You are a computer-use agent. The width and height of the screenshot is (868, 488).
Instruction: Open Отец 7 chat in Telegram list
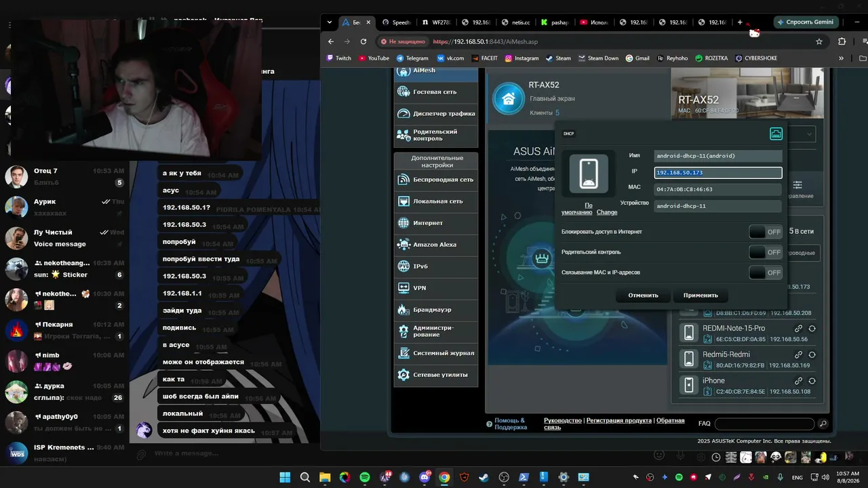pos(64,176)
